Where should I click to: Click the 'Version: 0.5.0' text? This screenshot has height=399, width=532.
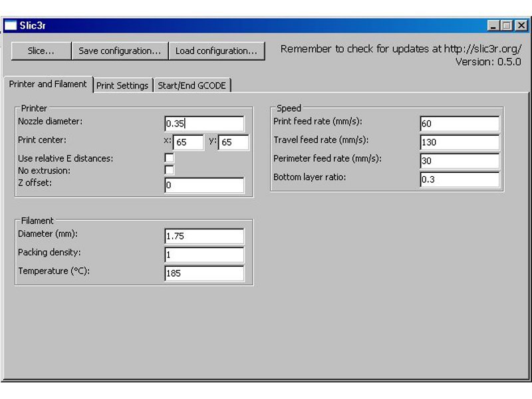coord(488,62)
